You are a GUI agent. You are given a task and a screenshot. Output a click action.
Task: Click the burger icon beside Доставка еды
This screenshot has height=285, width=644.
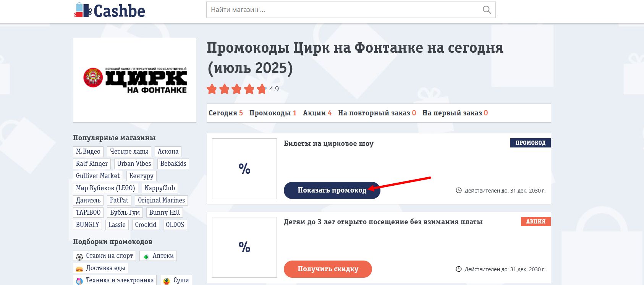pyautogui.click(x=79, y=269)
